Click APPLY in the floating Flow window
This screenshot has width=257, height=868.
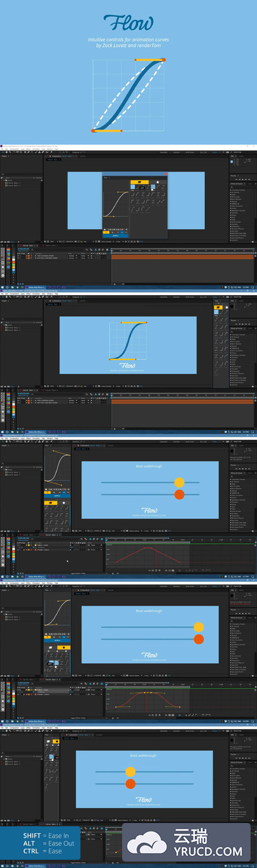pyautogui.click(x=116, y=235)
